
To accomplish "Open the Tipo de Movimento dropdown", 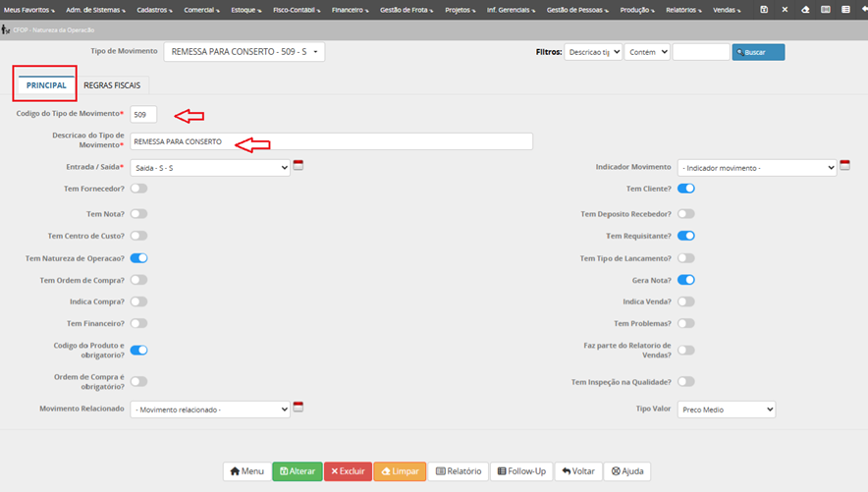I will pos(244,52).
